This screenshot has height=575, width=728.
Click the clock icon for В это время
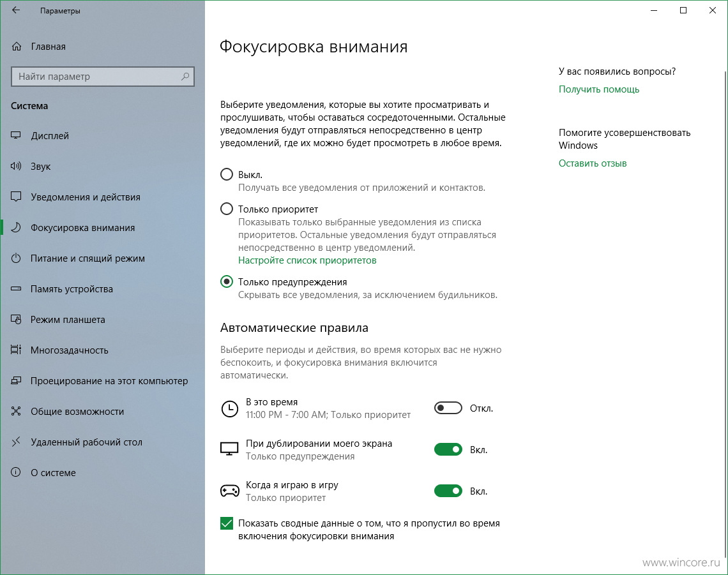tap(229, 409)
